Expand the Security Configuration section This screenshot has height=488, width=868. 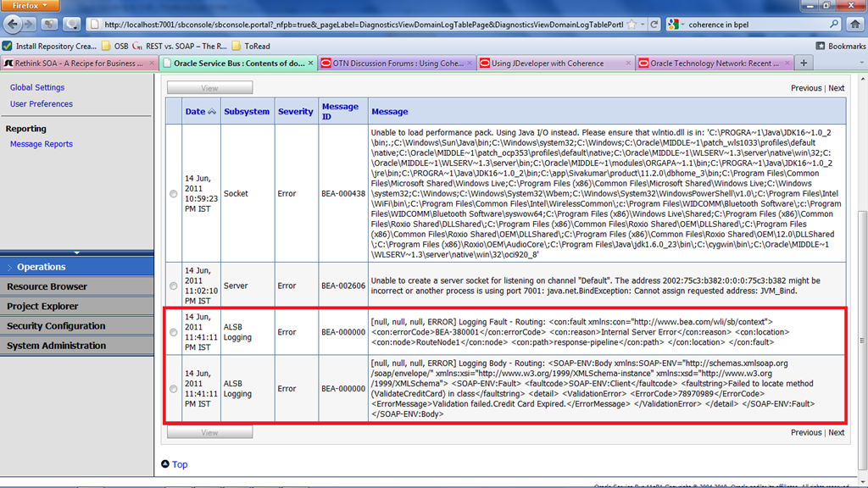pyautogui.click(x=56, y=326)
